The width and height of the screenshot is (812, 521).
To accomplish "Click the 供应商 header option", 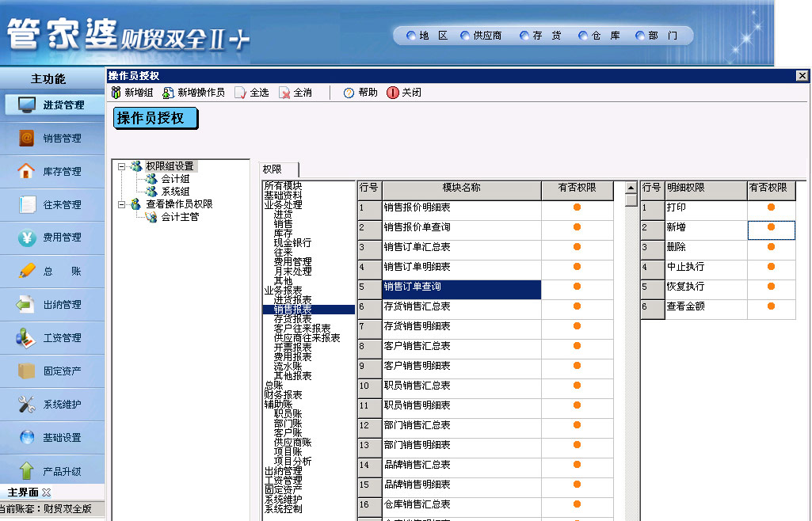I will 481,35.
